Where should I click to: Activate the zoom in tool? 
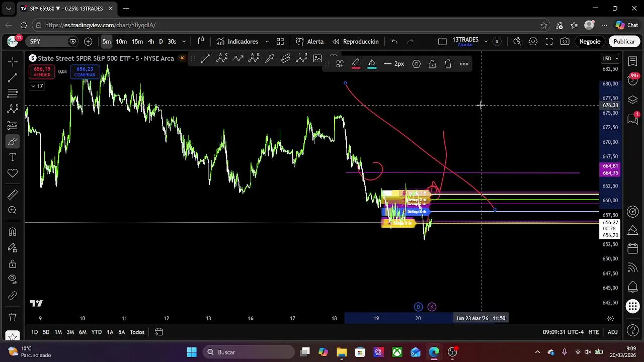[x=13, y=211]
